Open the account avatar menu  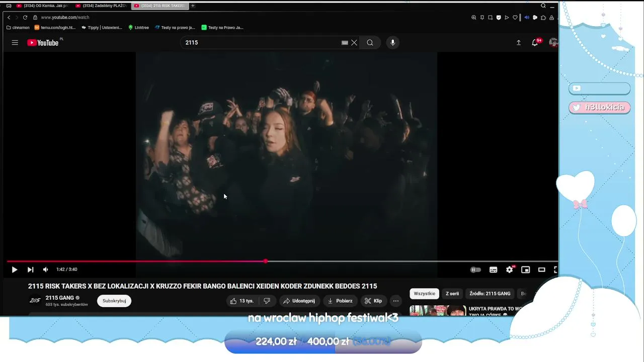553,43
